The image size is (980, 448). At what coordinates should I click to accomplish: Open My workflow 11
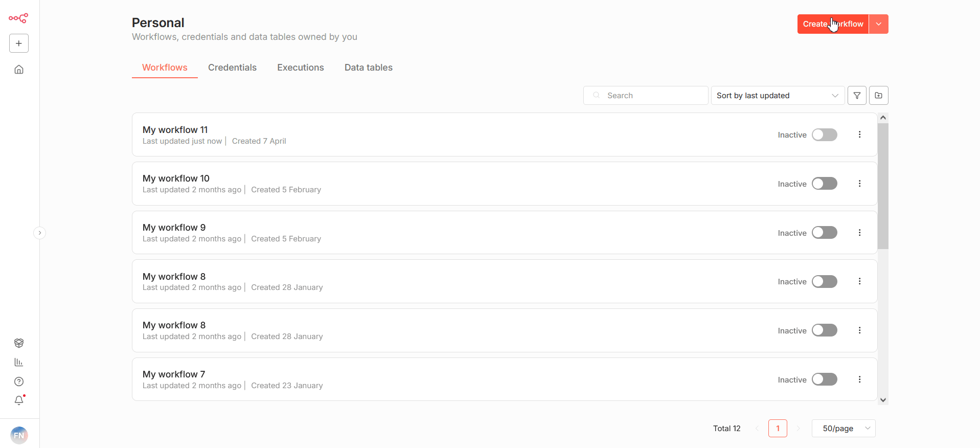[x=505, y=135]
